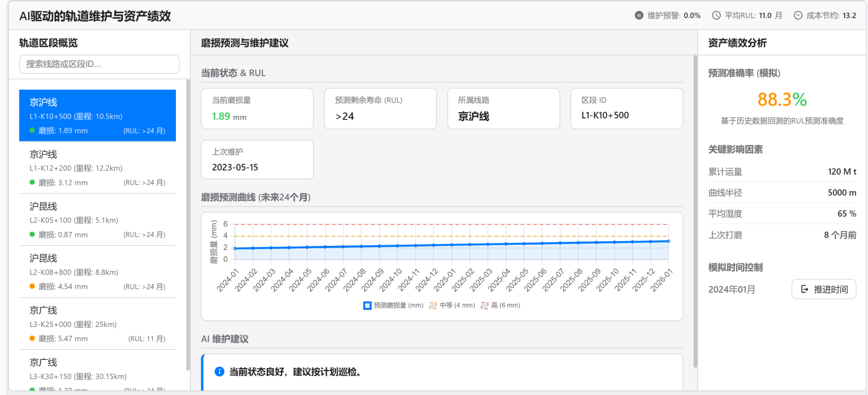Click the 曲线半径 5000 m row
The width and height of the screenshot is (868, 395).
[x=782, y=193]
